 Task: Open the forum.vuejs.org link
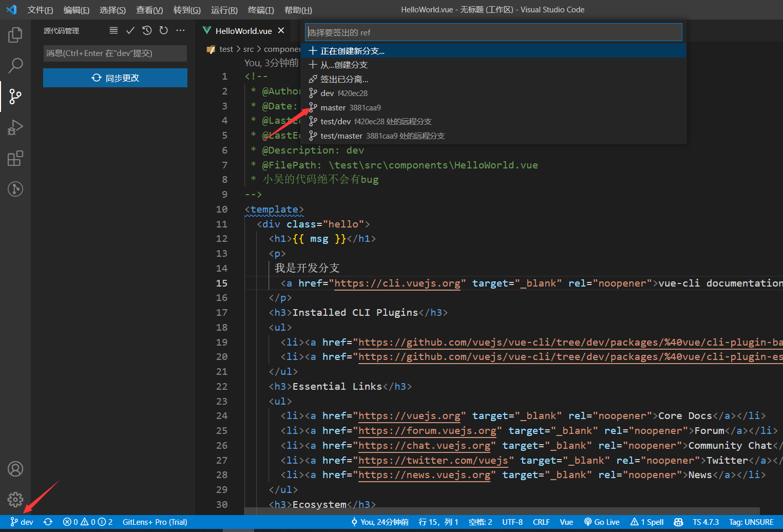427,431
